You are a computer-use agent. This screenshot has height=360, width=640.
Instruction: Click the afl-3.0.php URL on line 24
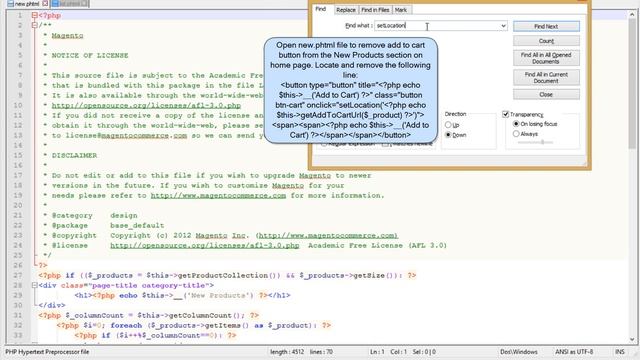click(x=205, y=245)
